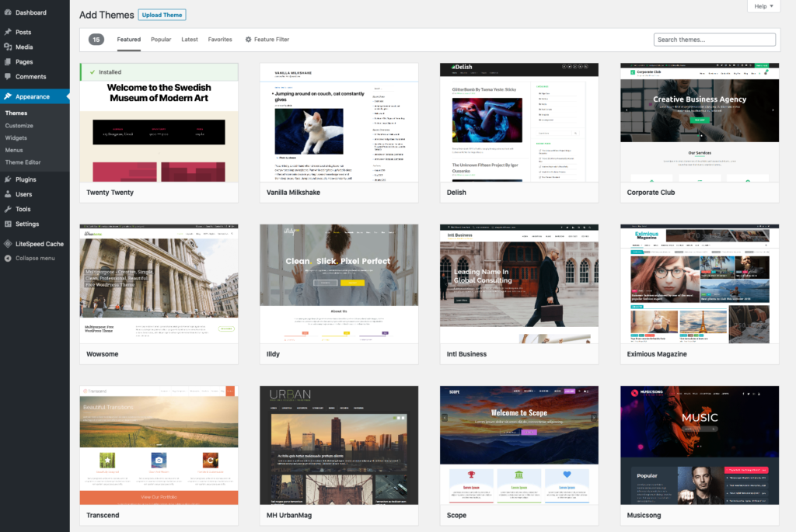This screenshot has height=532, width=796.
Task: Open the Feature Filter options
Action: (x=267, y=40)
